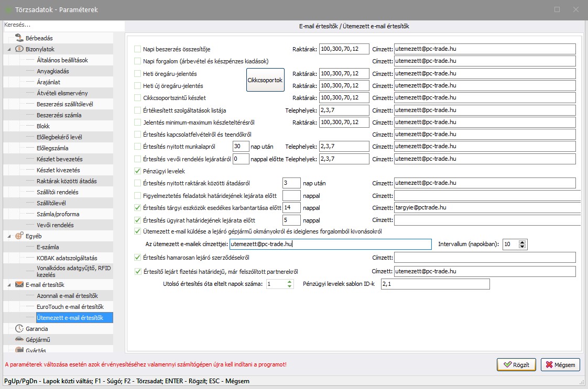Click the Egyéb category icon
The image size is (588, 389).
click(x=19, y=236)
